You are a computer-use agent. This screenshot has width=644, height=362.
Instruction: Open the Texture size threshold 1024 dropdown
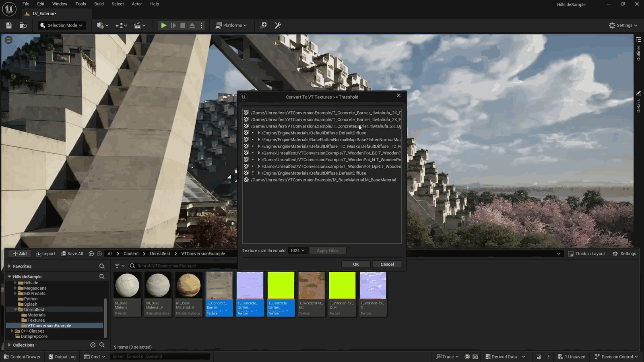coord(297,251)
